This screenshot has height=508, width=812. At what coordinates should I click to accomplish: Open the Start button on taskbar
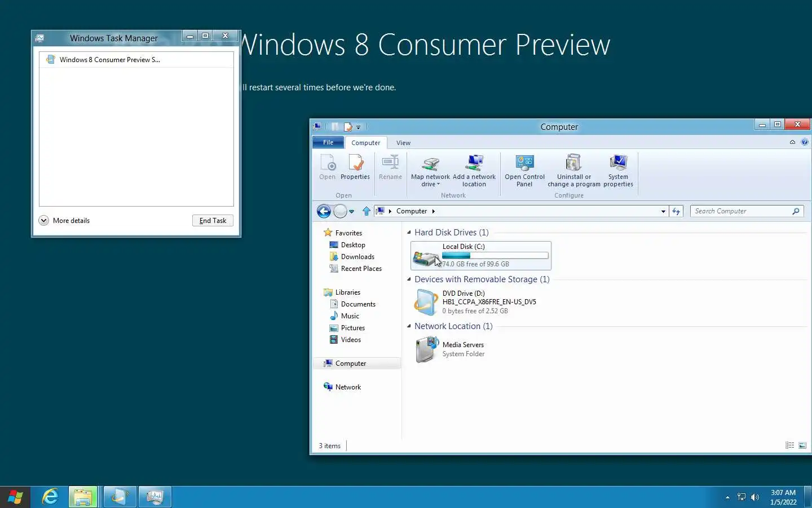tap(15, 497)
